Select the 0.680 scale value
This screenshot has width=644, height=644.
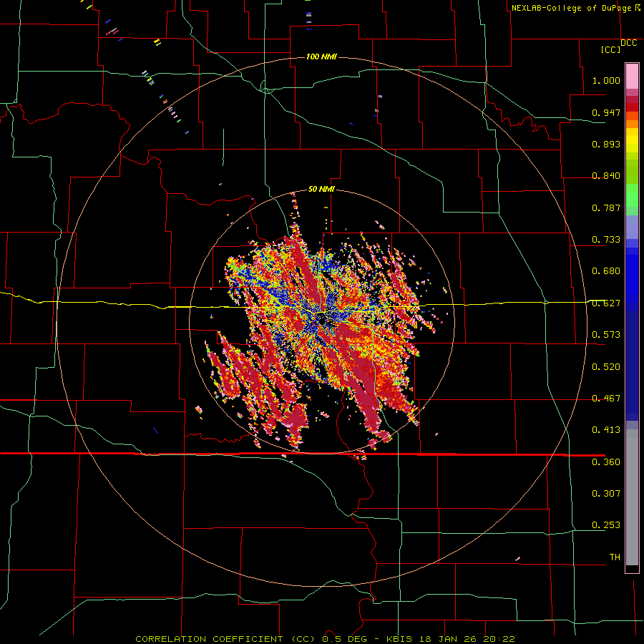[x=606, y=271]
